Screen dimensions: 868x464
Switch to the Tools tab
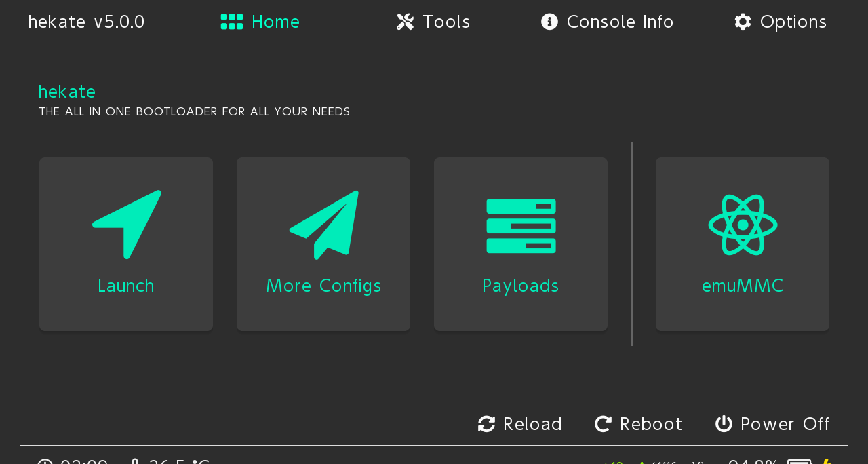click(x=433, y=22)
